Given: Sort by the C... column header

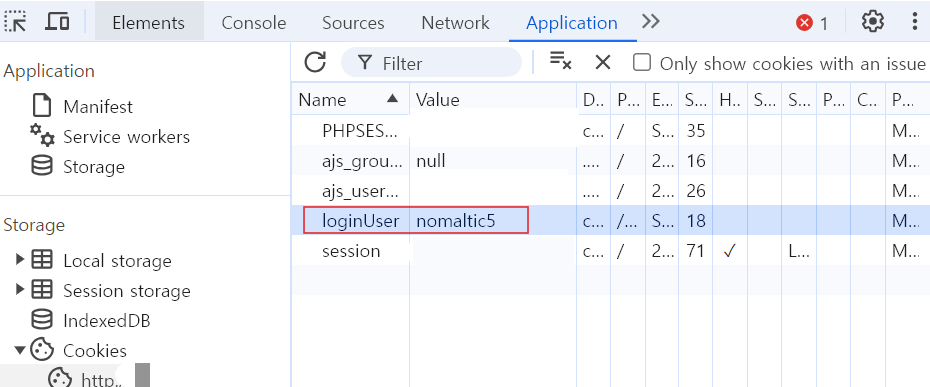Looking at the screenshot, I should (868, 99).
